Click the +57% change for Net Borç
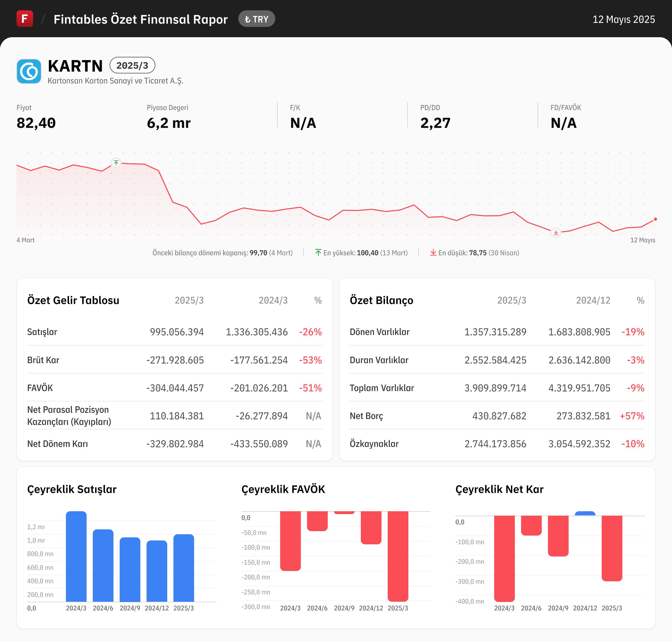This screenshot has height=641, width=672. click(x=632, y=416)
